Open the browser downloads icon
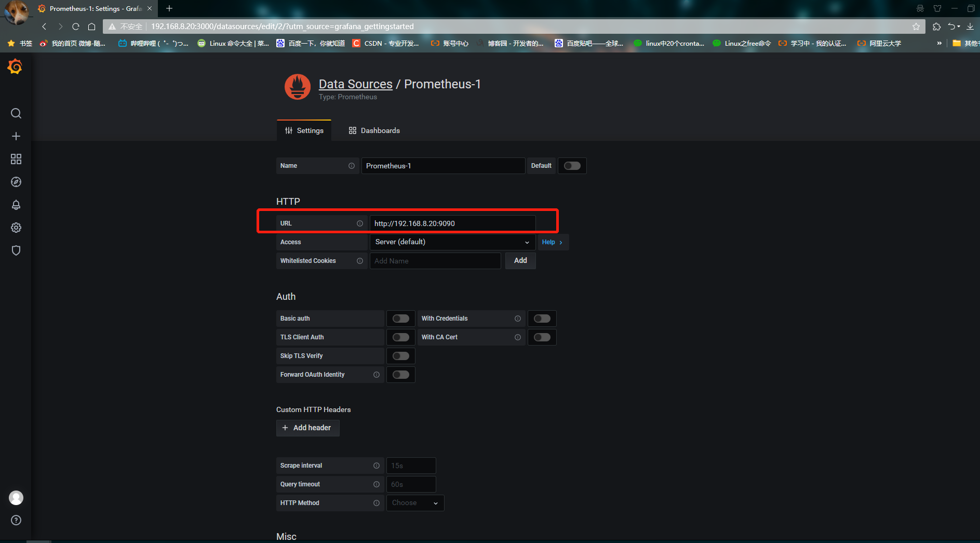This screenshot has width=980, height=543. (970, 27)
